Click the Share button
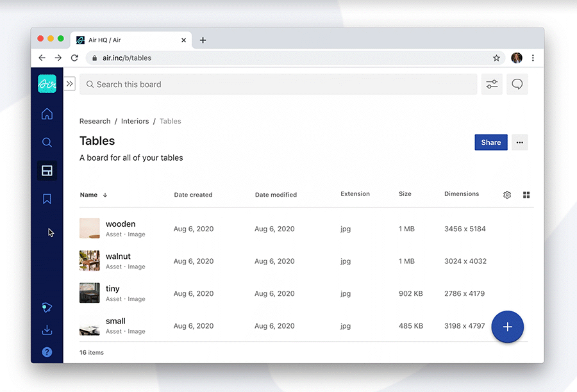Screen dimensions: 577x392 coord(490,142)
